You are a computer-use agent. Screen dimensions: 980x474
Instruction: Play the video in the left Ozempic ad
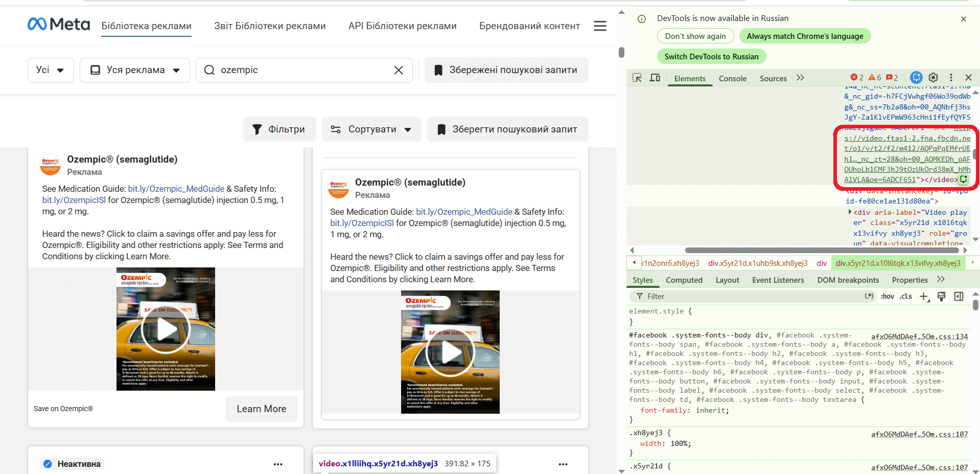[x=166, y=329]
